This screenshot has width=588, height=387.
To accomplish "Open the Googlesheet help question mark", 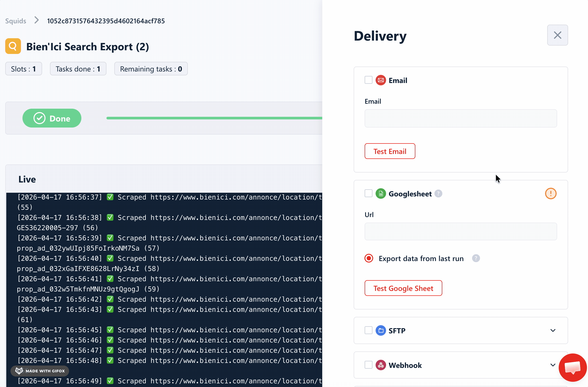I will pos(438,193).
